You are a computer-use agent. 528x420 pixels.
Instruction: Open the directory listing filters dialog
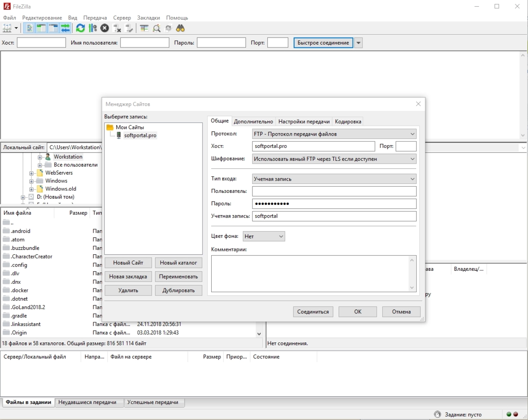pos(144,28)
